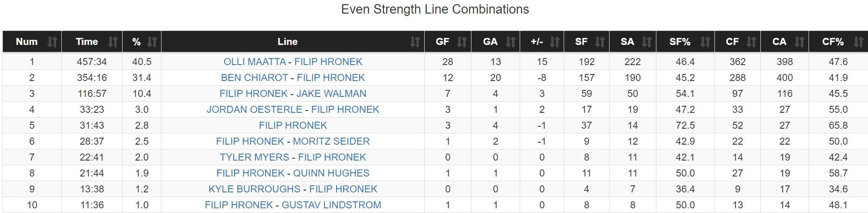Screen dimensions: 868x213
Task: Click the SF column sort arrows
Action: click(600, 42)
